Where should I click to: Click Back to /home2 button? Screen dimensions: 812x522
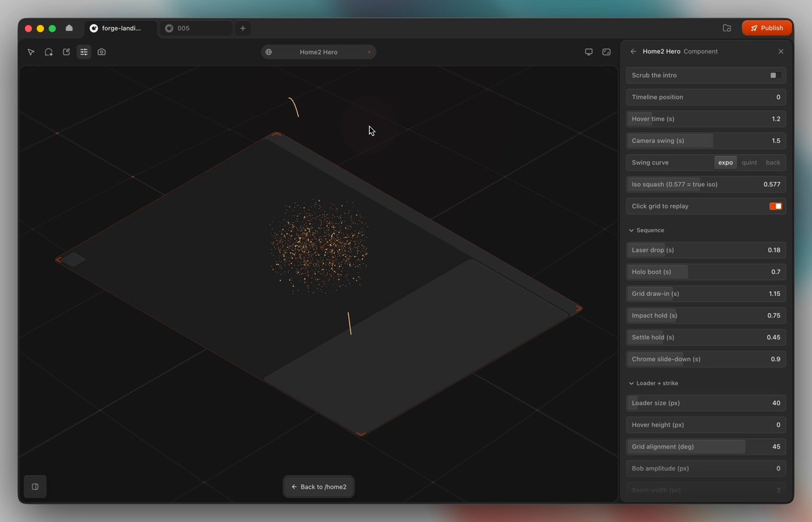click(x=318, y=487)
